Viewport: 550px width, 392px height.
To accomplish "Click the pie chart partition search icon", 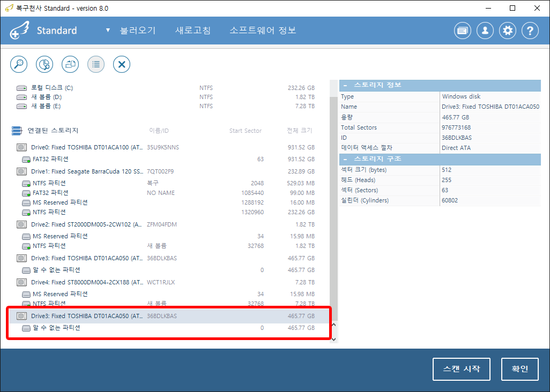I will click(x=44, y=64).
